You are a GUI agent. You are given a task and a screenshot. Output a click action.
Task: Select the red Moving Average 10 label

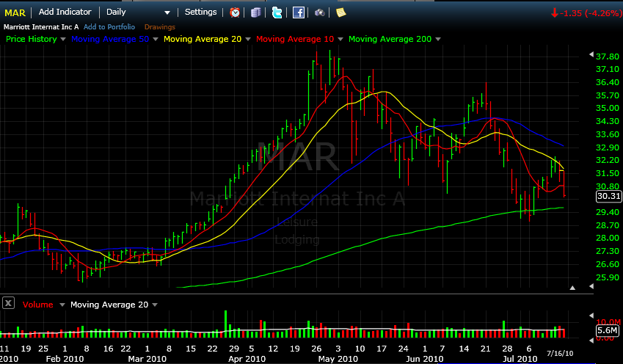295,39
